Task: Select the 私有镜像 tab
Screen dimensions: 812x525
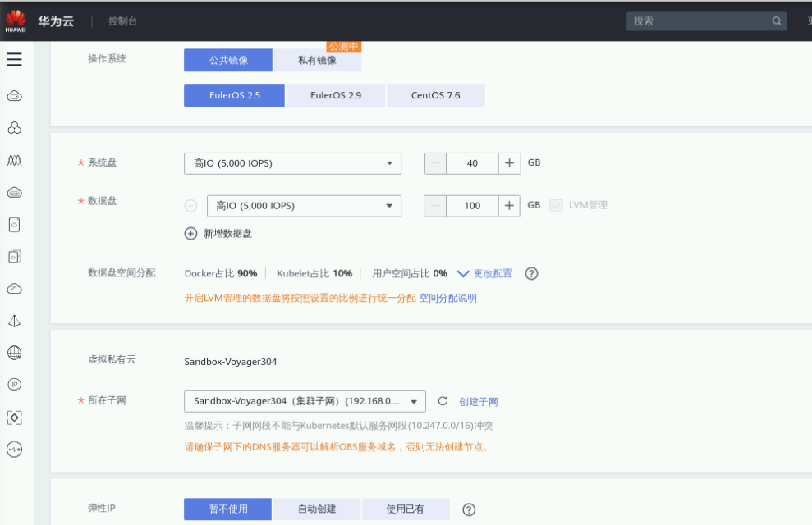Action: 318,60
